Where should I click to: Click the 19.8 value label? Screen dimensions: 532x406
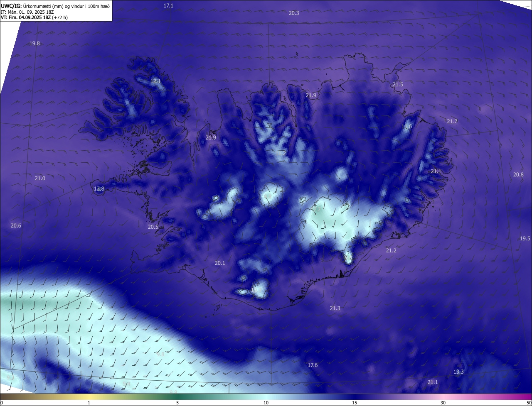click(34, 44)
